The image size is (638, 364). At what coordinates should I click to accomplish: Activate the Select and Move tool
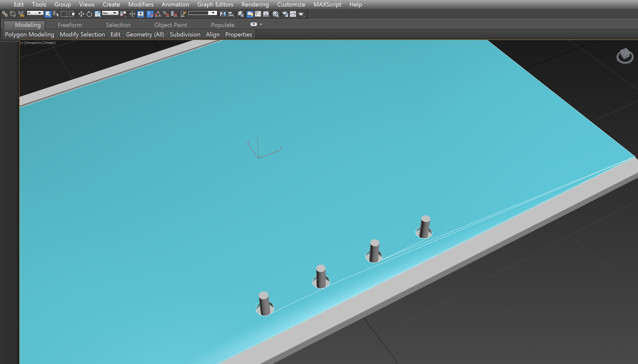81,14
